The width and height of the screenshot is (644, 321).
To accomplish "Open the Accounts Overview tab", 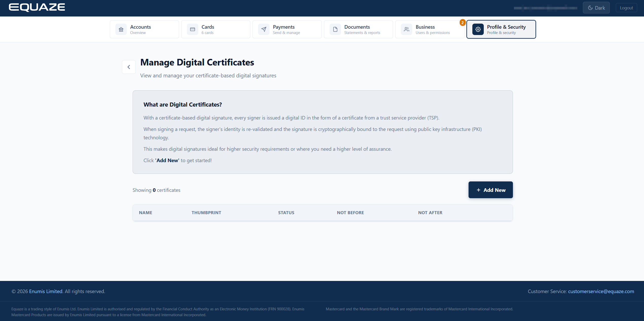I will pos(144,29).
